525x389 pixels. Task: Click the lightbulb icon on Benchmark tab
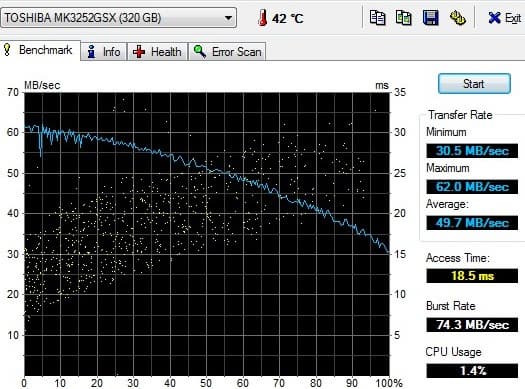(x=7, y=50)
